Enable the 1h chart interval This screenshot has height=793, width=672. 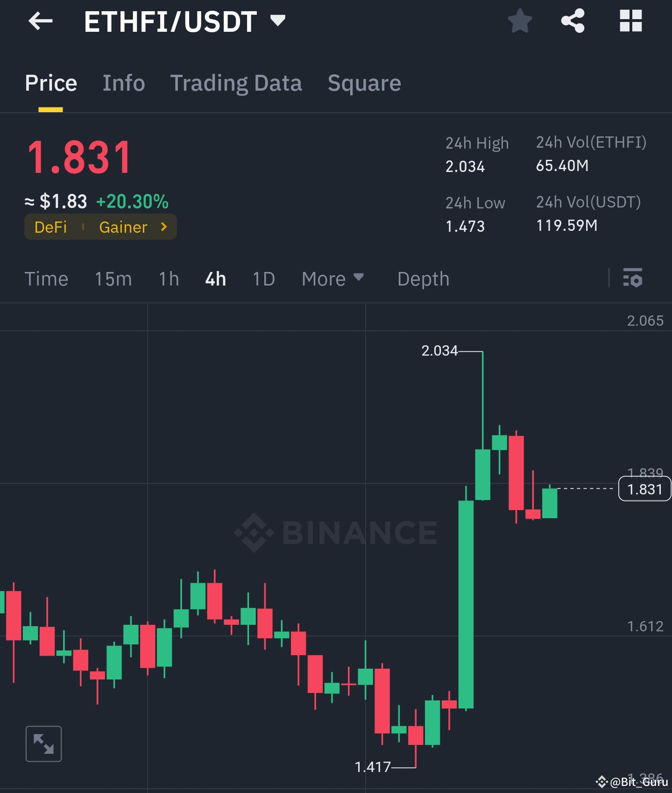tap(168, 279)
